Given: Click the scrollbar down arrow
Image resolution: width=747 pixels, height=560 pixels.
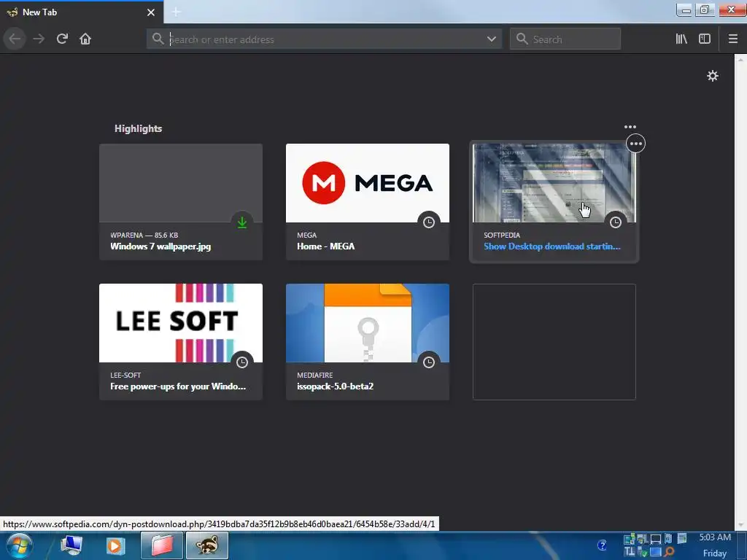Looking at the screenshot, I should (x=740, y=525).
